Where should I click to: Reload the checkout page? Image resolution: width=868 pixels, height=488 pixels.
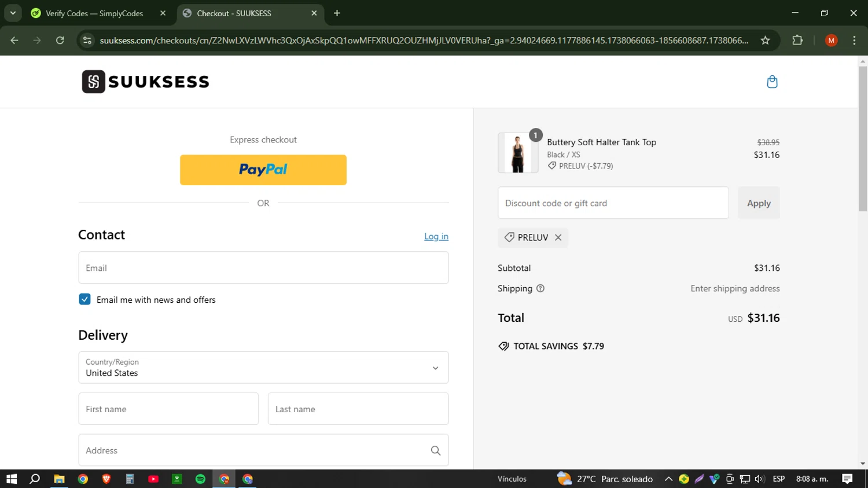click(60, 40)
